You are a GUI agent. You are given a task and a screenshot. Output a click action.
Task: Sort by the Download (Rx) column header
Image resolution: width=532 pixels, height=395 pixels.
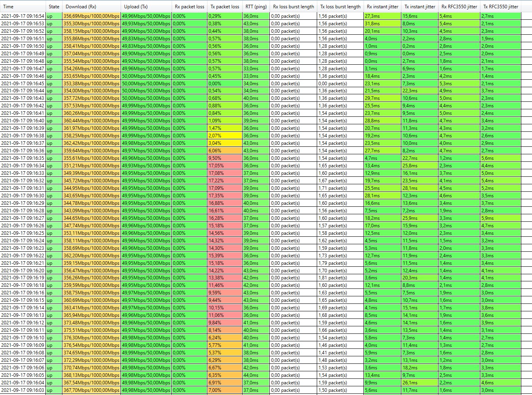pos(92,7)
